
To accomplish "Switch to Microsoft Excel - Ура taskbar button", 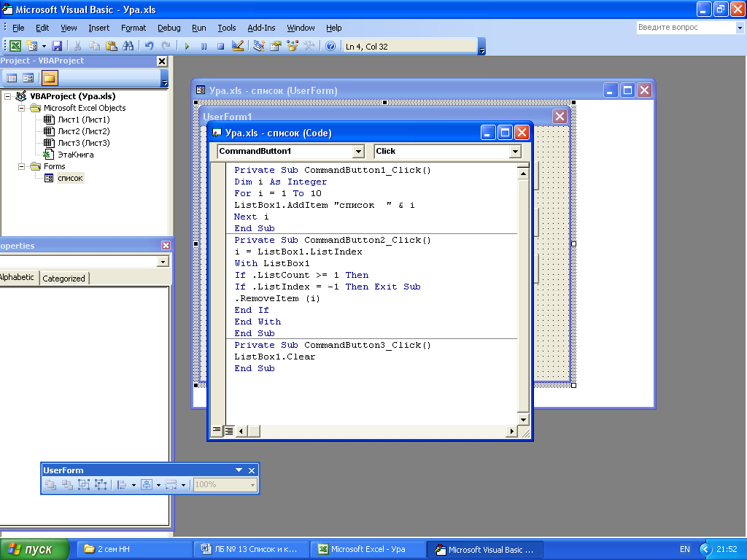I will point(368,550).
